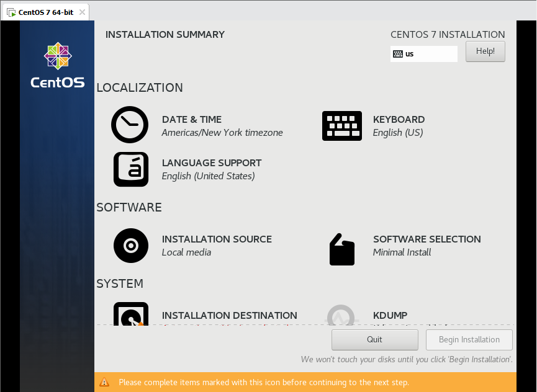Switch to CentOS 7 64-bit tab

coord(45,12)
